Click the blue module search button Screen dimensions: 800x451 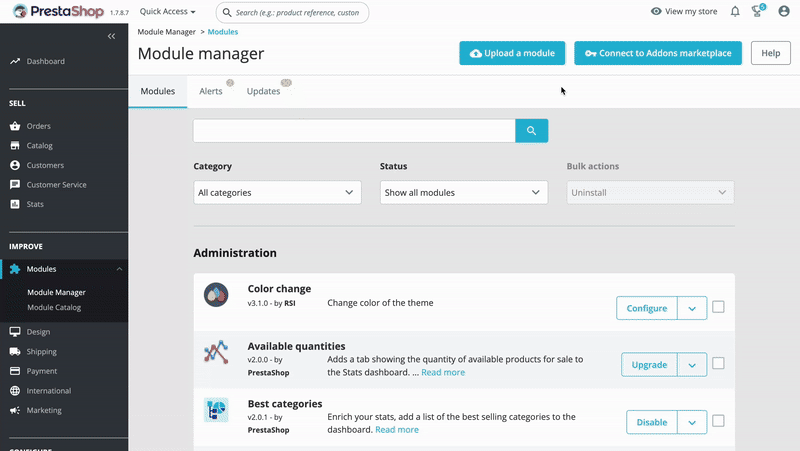(x=532, y=131)
